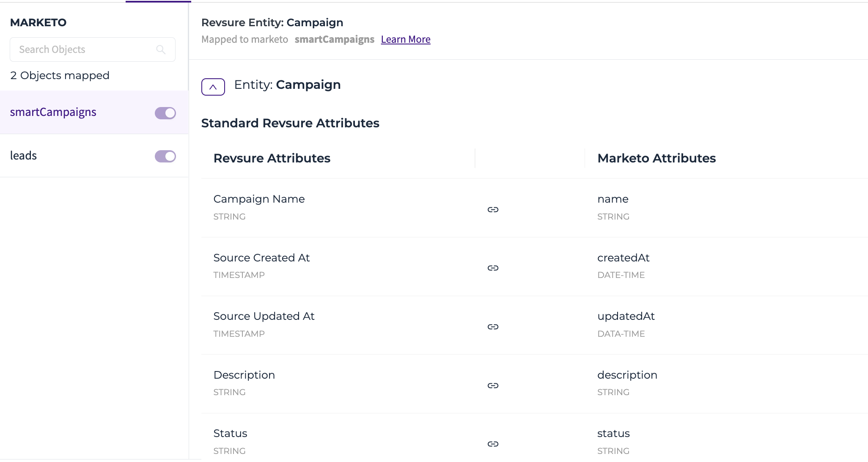The width and height of the screenshot is (868, 462).
Task: Click the Marketo attribute 'status'
Action: (613, 433)
